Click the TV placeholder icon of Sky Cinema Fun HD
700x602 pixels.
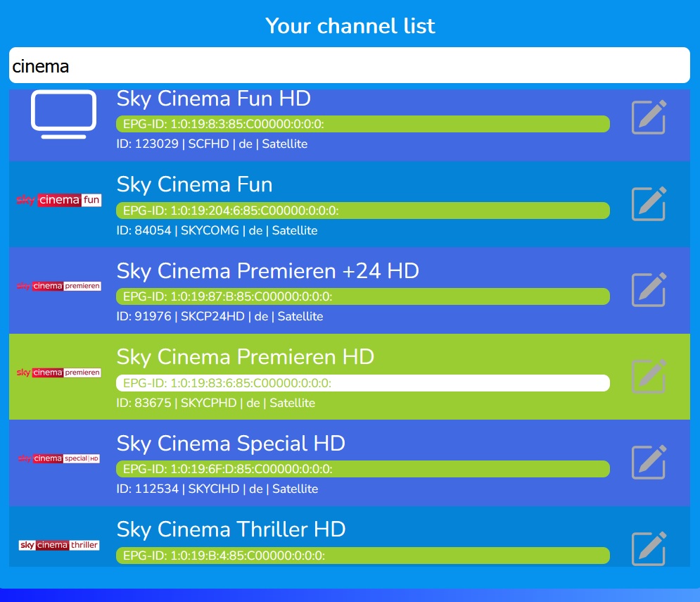(63, 114)
